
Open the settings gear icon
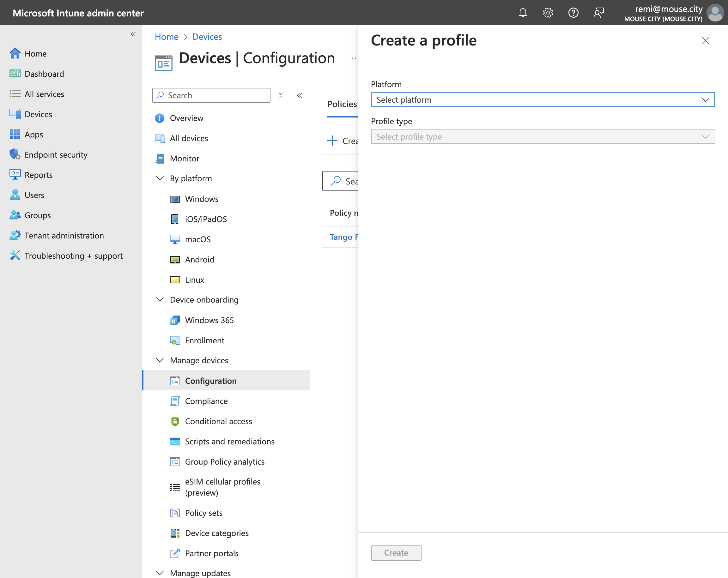click(x=548, y=13)
